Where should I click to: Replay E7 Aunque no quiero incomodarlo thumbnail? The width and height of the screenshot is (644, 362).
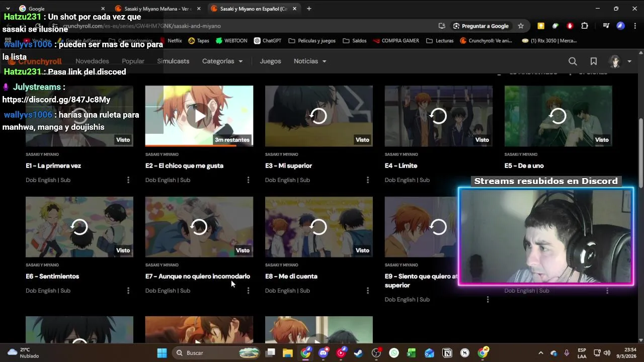point(199,227)
